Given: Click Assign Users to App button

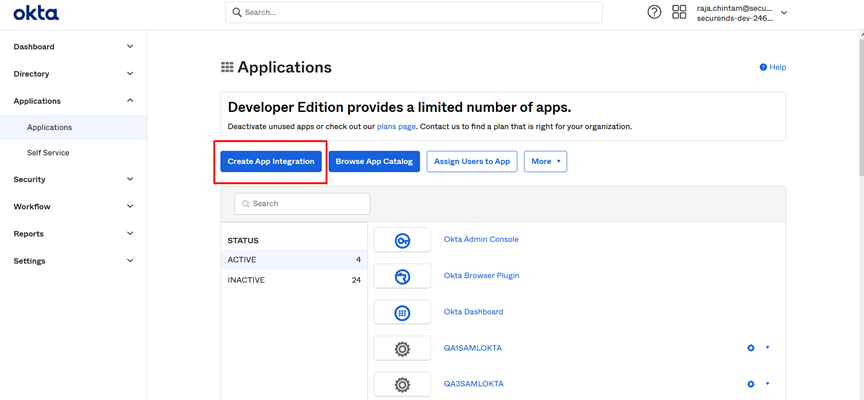Looking at the screenshot, I should click(472, 161).
